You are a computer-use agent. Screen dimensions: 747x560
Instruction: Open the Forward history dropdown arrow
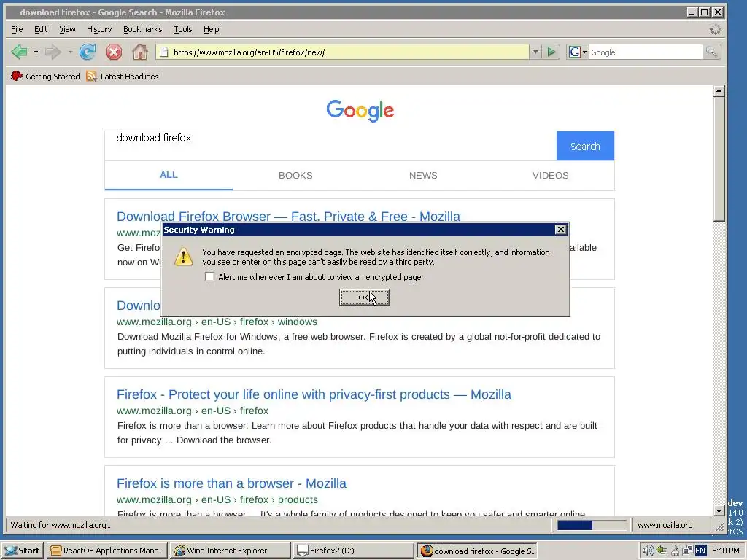70,52
